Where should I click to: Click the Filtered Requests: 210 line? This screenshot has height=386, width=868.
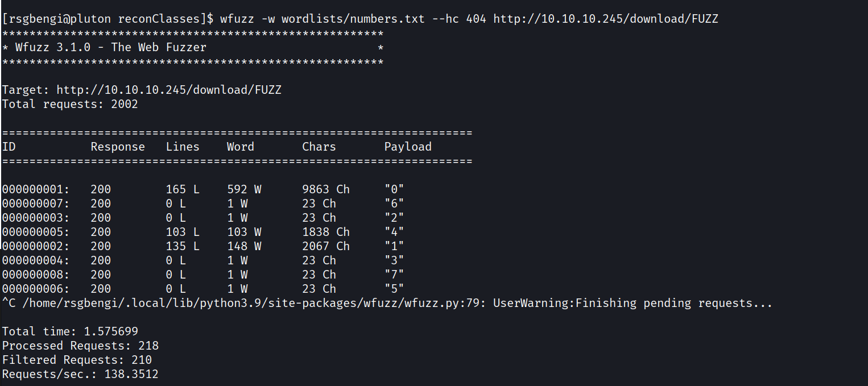point(77,360)
